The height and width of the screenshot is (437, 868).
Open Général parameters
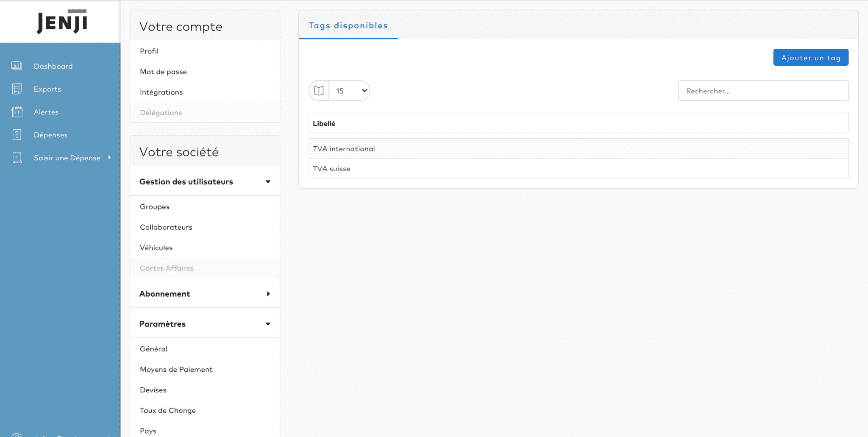click(153, 349)
